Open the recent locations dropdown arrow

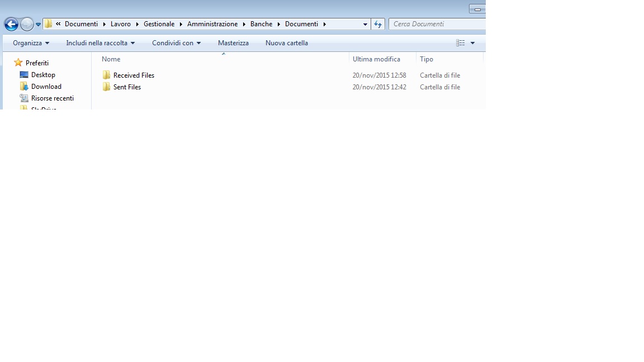pos(38,25)
